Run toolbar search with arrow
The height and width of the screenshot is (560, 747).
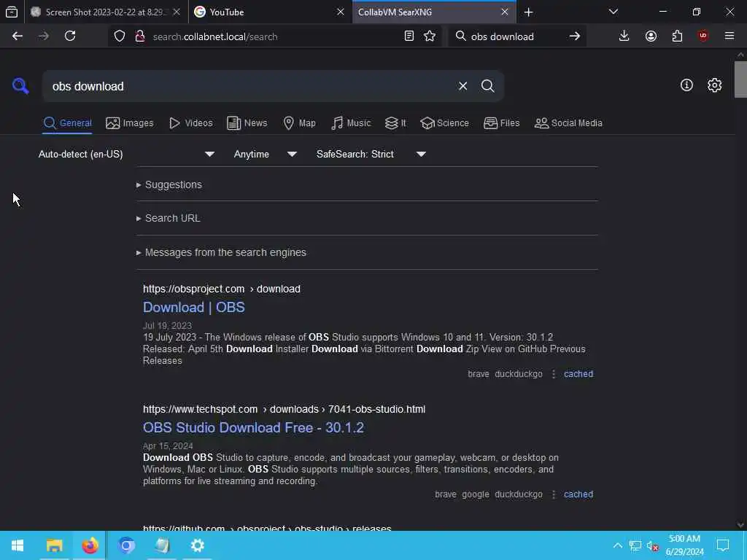coord(575,36)
